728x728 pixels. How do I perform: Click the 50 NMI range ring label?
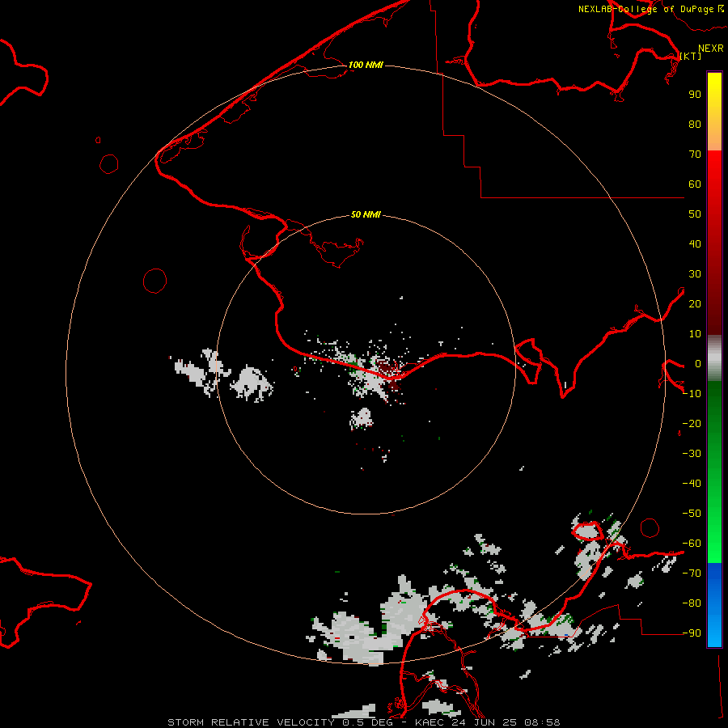(366, 214)
